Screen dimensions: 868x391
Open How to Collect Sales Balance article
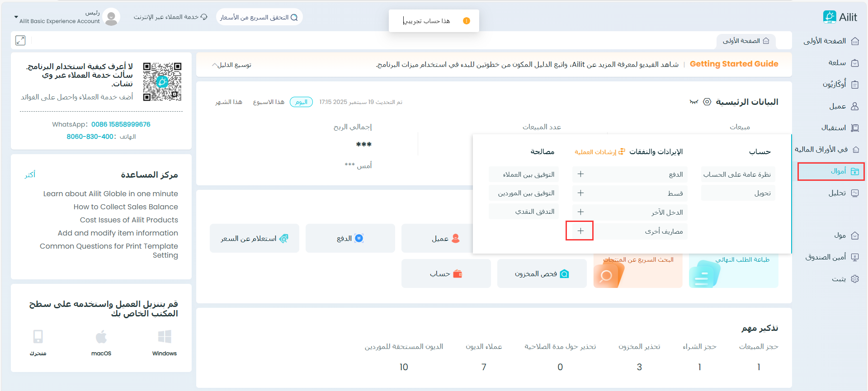pos(126,207)
